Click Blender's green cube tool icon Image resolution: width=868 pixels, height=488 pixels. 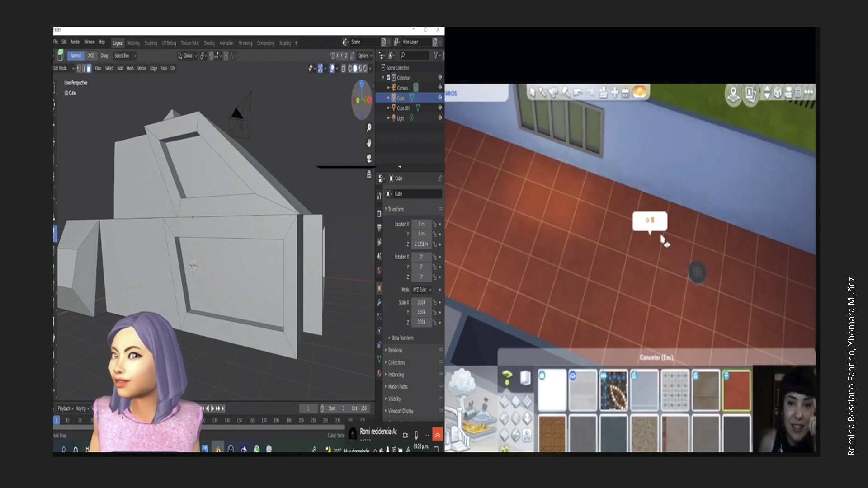coord(60,55)
